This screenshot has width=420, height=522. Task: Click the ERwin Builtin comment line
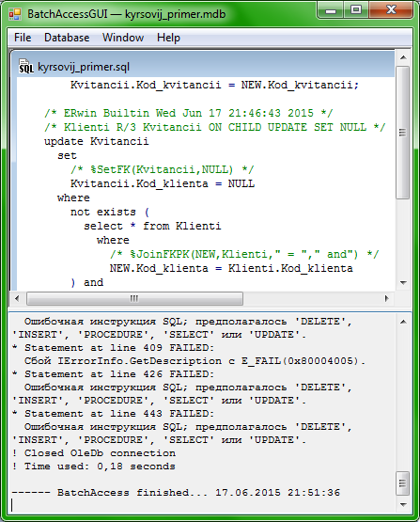pyautogui.click(x=189, y=113)
